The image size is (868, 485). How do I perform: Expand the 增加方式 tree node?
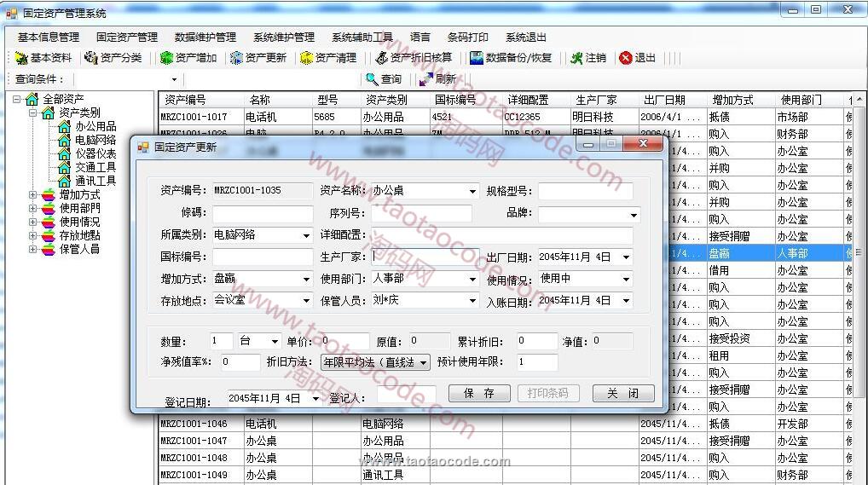34,195
